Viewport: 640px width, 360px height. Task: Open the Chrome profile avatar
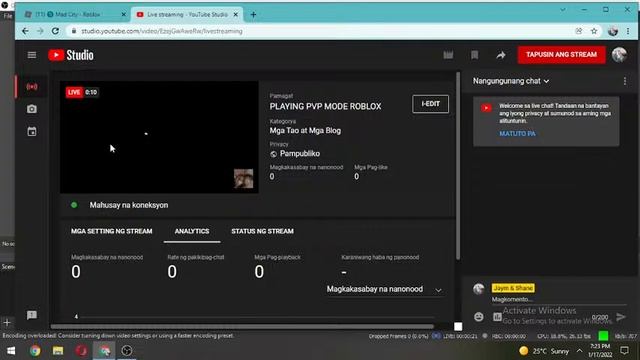click(613, 31)
